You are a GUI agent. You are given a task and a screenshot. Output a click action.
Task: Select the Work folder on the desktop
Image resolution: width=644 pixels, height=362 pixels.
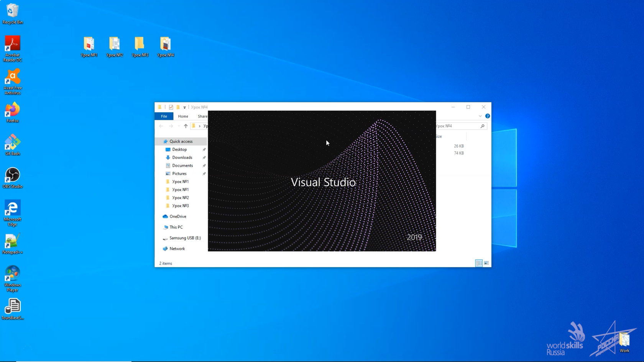(x=624, y=342)
